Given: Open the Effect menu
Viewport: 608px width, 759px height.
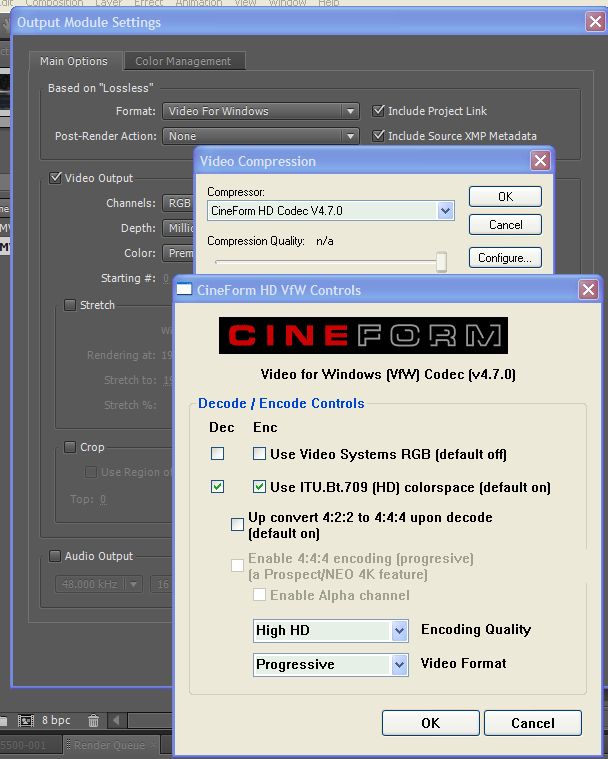Looking at the screenshot, I should point(148,3).
